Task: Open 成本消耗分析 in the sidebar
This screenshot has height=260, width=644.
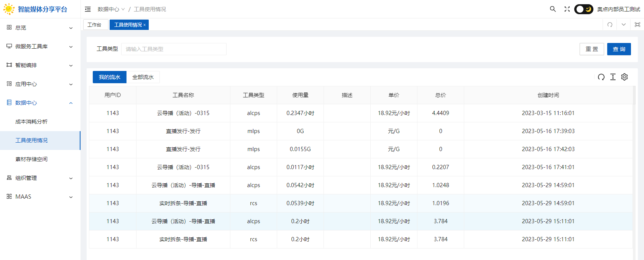Action: pos(40,122)
